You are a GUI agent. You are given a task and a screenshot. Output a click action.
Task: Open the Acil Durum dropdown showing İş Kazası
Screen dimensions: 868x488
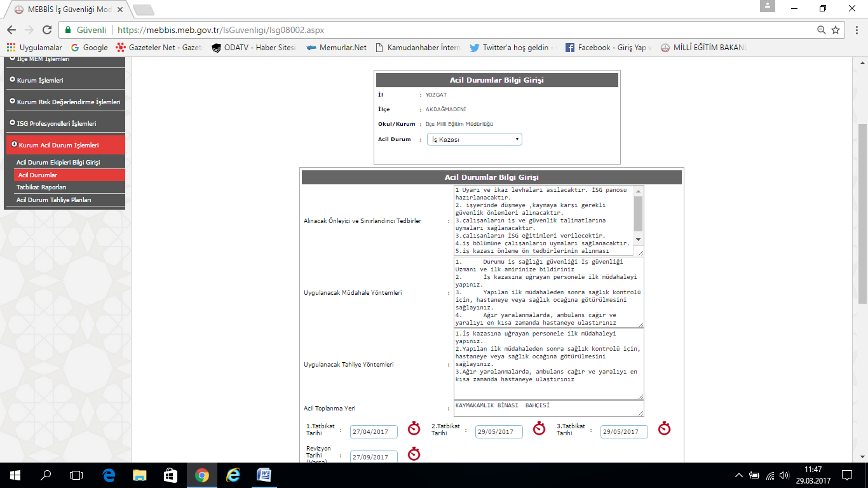coord(474,139)
